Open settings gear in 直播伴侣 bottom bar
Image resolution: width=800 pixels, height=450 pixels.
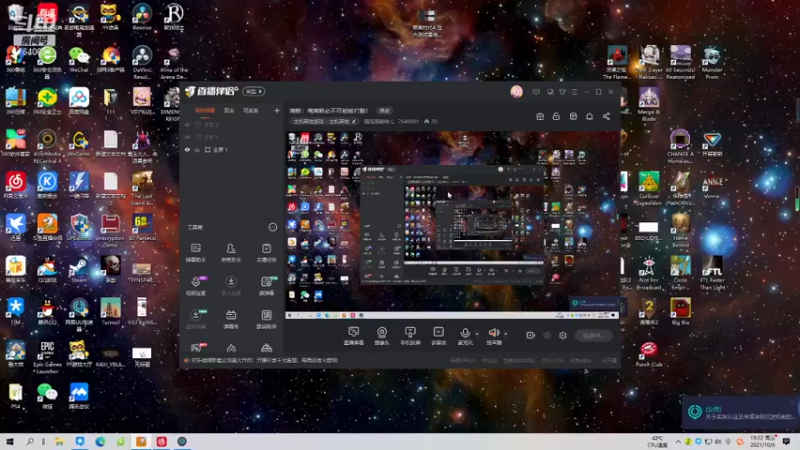coord(563,335)
